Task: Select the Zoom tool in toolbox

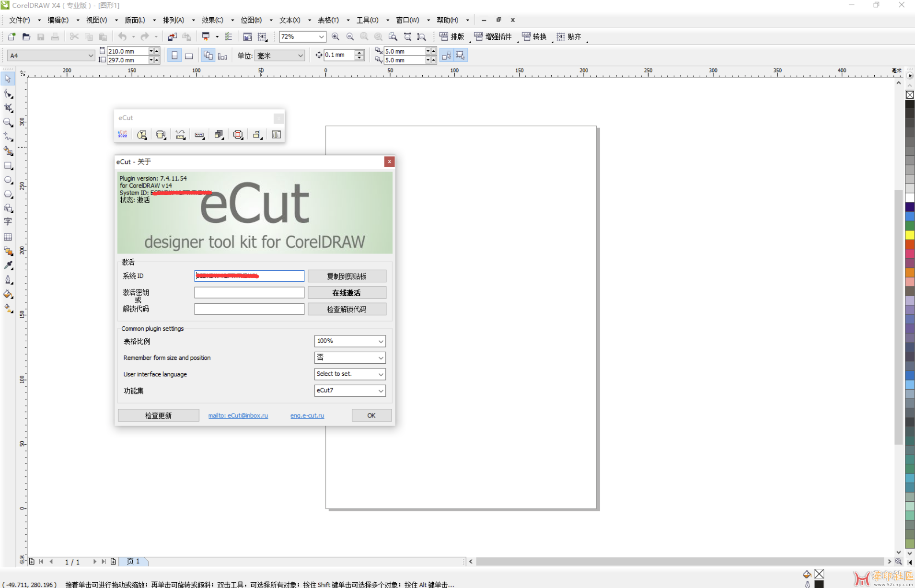Action: pyautogui.click(x=8, y=123)
